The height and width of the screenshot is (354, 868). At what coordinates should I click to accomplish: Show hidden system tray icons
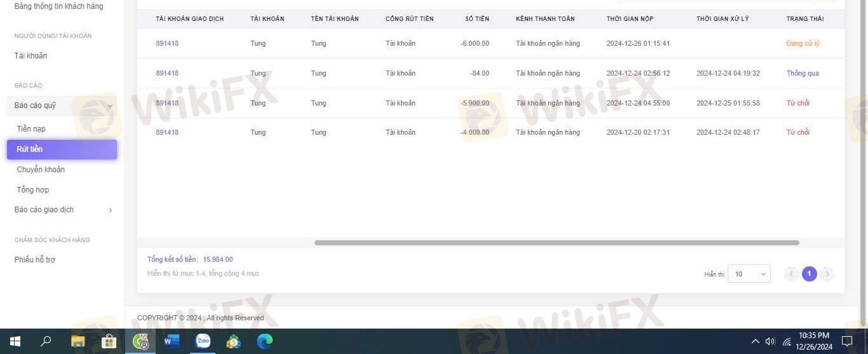tap(755, 341)
